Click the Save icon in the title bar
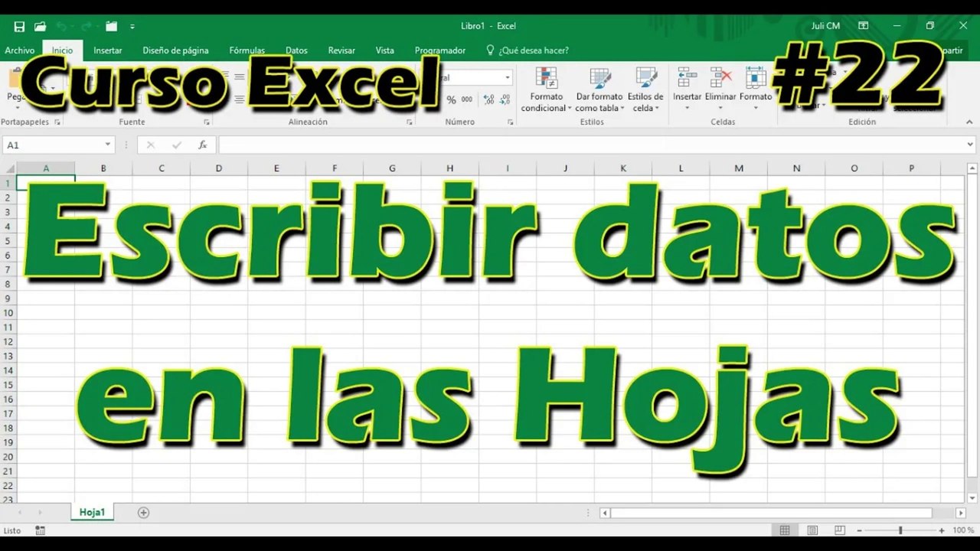The height and width of the screenshot is (551, 980). [19, 26]
